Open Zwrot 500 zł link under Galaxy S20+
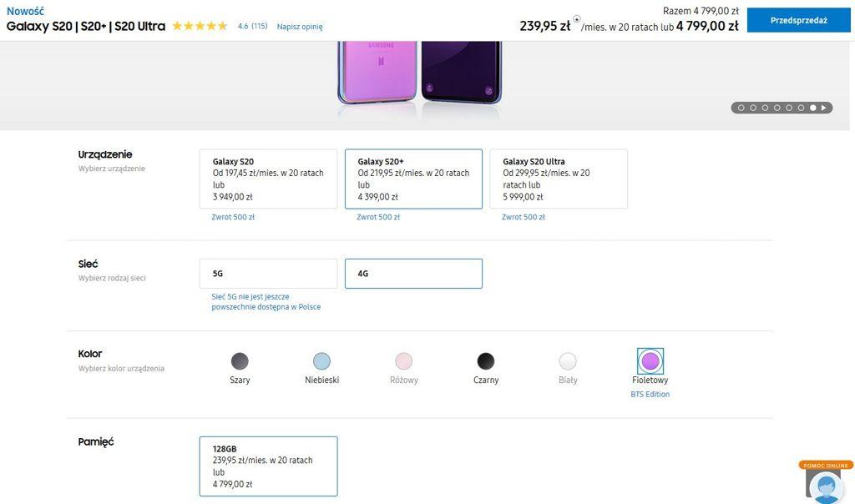This screenshot has width=855, height=504. click(378, 217)
